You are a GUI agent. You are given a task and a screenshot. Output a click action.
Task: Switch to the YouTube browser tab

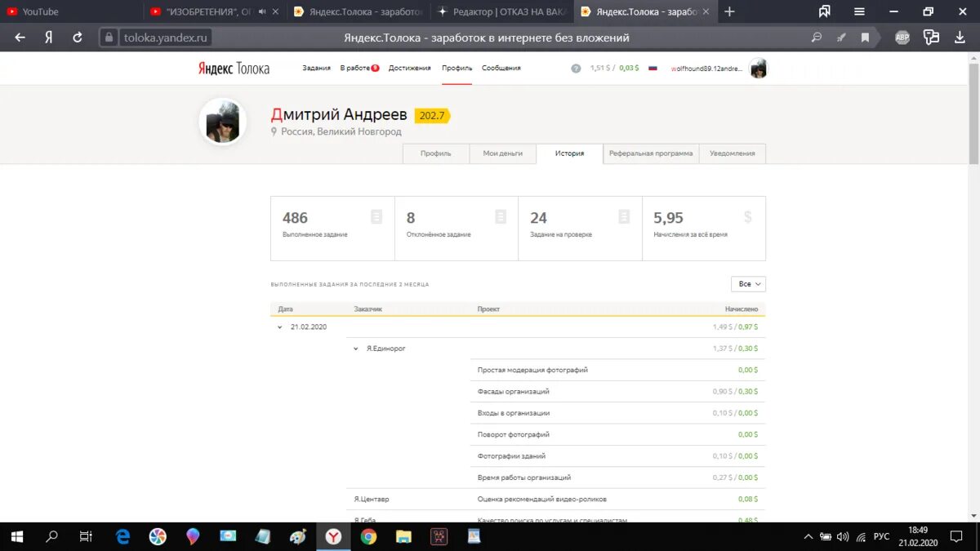(72, 11)
